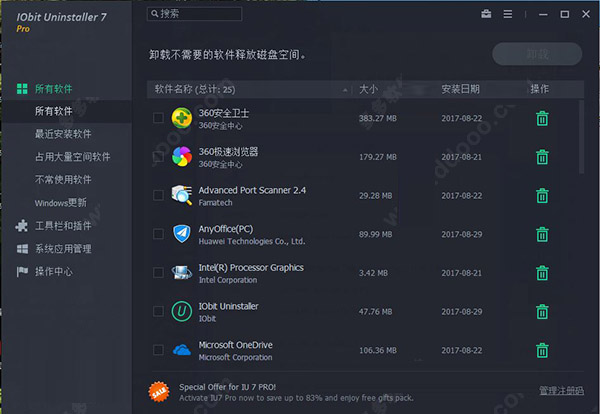Click the 106.36 MB size value
Screen dimensions: 600x414
(x=378, y=350)
